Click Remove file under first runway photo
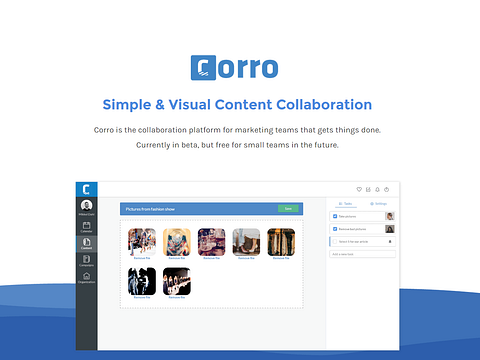Image resolution: width=480 pixels, height=360 pixels. point(142,258)
